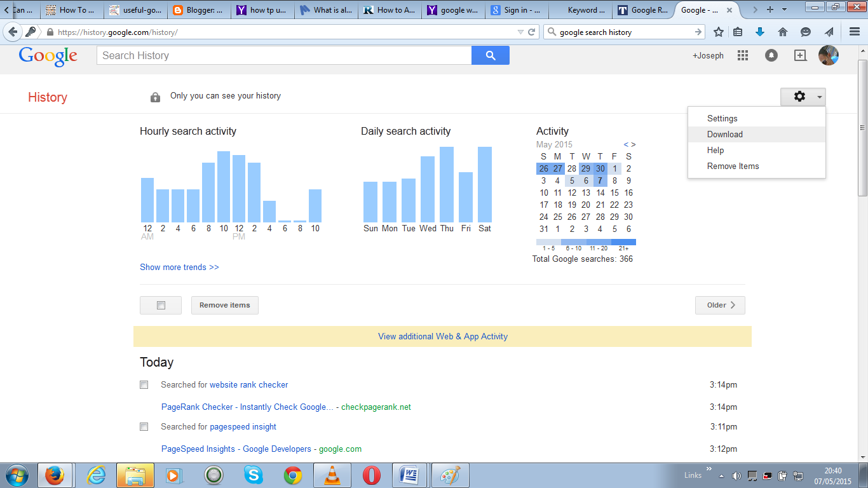Screen dimensions: 868x488
Task: Open the +Joseph profile link
Action: [708, 55]
